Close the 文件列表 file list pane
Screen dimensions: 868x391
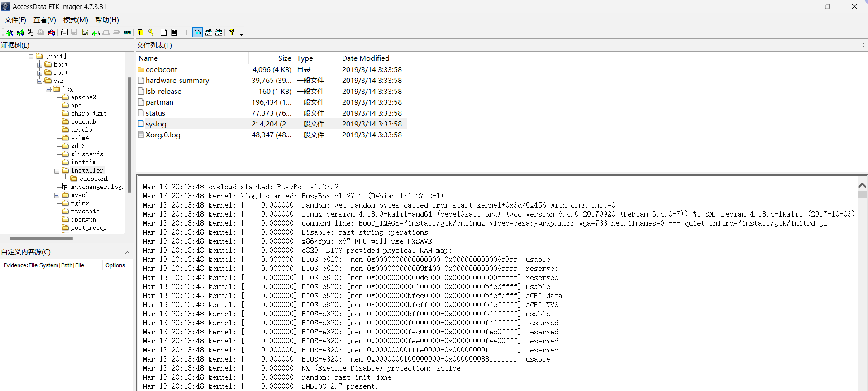pos(862,45)
